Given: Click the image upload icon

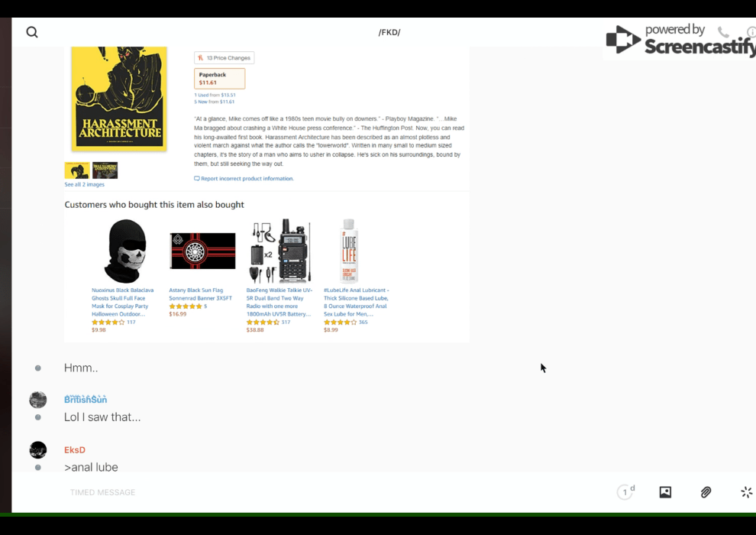Looking at the screenshot, I should (665, 492).
